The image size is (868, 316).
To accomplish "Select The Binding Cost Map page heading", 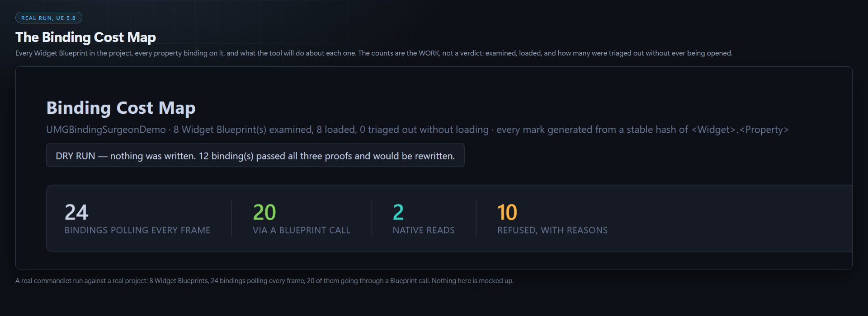I will [85, 37].
